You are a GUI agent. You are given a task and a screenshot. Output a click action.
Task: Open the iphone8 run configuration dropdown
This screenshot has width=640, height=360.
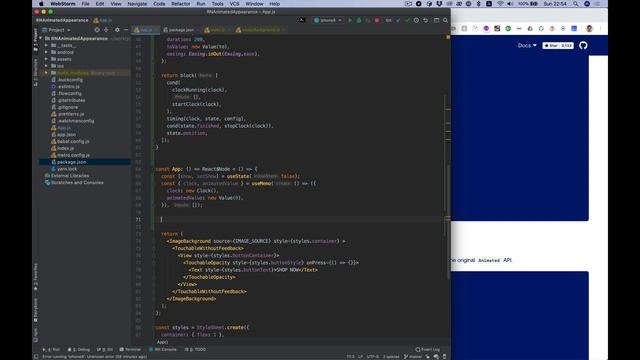(328, 20)
